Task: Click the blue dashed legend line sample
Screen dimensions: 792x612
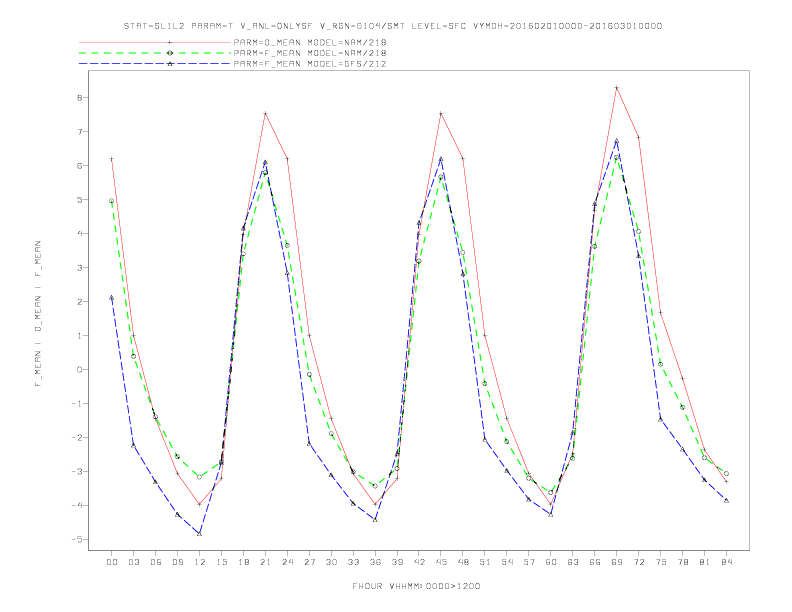Action: click(155, 64)
